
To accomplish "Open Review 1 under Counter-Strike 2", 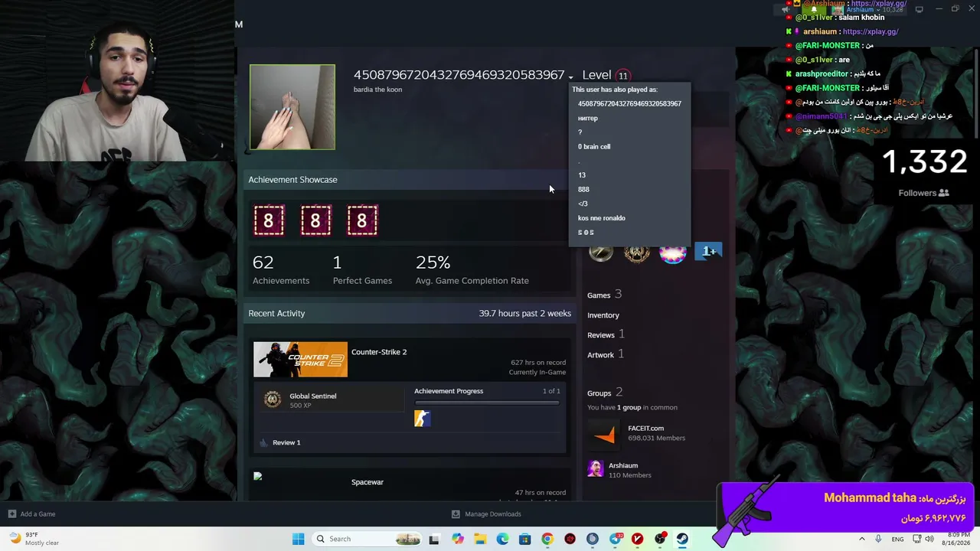I will pos(286,442).
